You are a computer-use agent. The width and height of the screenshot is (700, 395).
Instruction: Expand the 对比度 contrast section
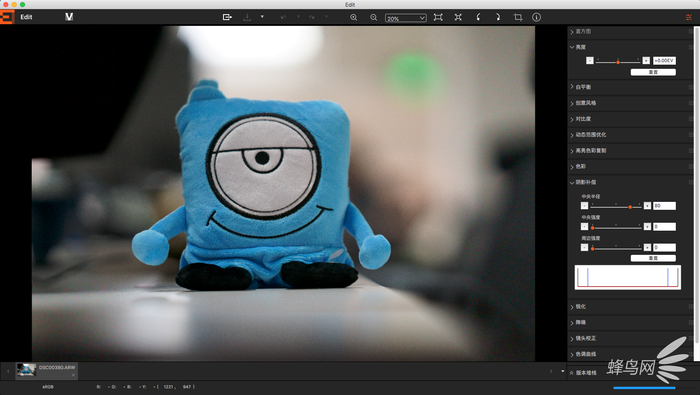click(x=629, y=119)
